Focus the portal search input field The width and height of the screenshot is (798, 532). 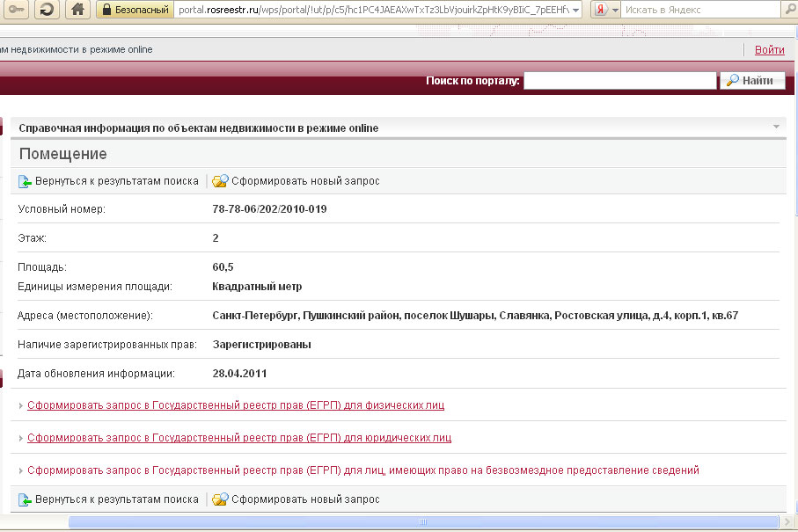tap(620, 80)
